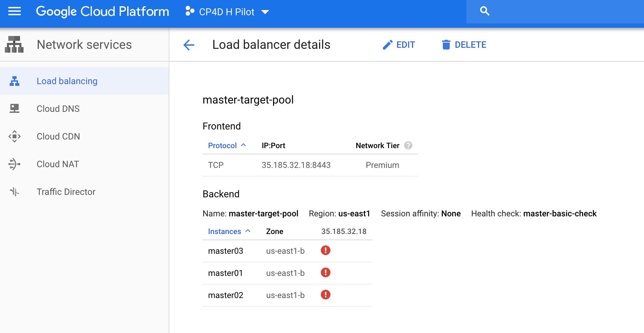This screenshot has height=333, width=644.
Task: Sort backend table by Instances column
Action: point(224,231)
